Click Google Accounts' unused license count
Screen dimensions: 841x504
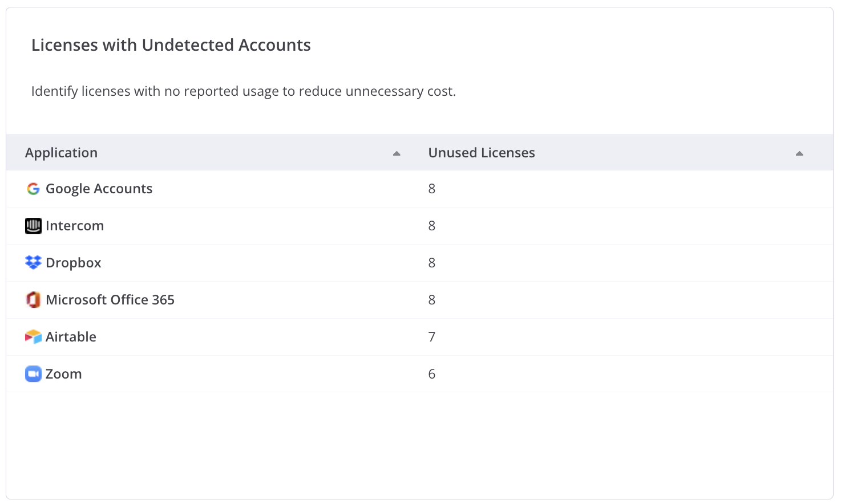(431, 189)
